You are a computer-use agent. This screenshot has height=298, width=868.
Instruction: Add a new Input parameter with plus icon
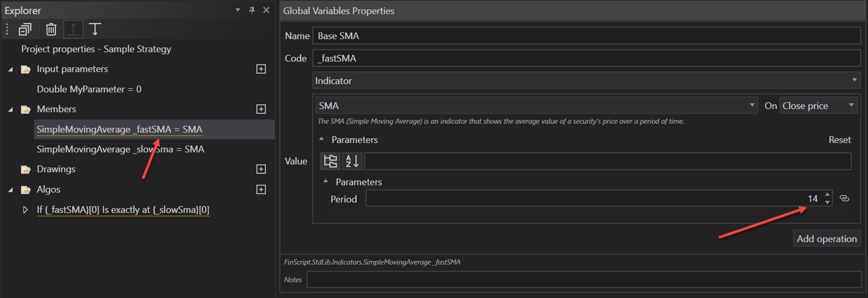click(x=261, y=69)
